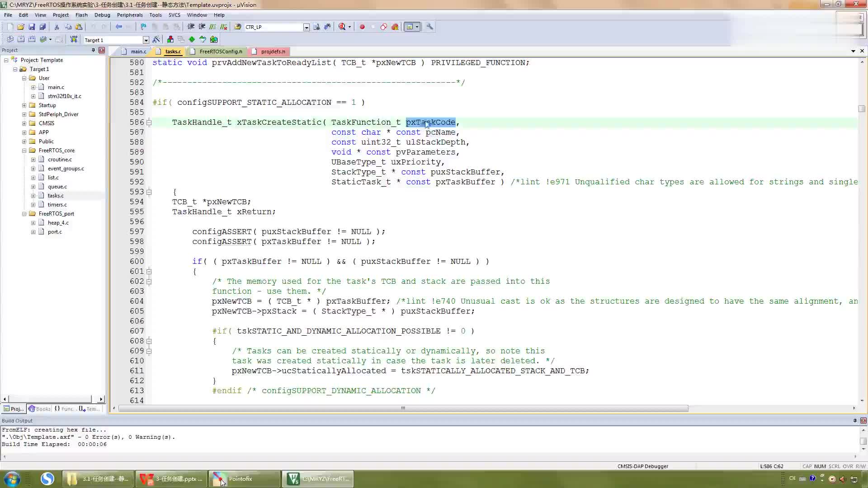This screenshot has width=868, height=488.
Task: Collapse code fold at line 586
Action: 149,122
